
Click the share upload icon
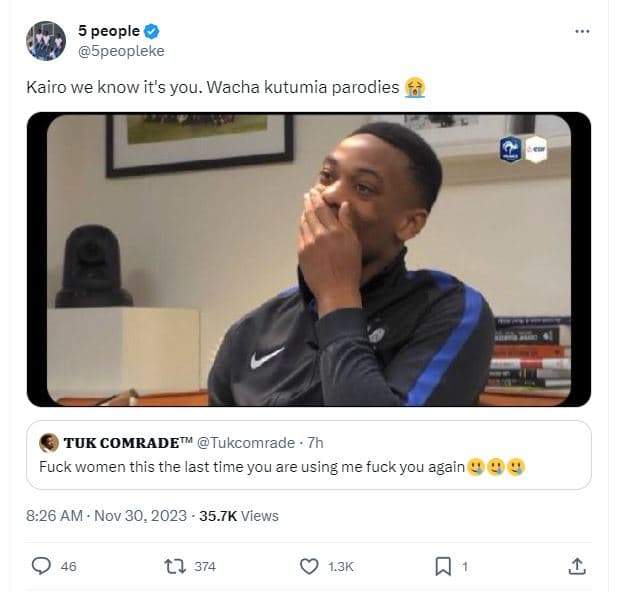(x=577, y=566)
